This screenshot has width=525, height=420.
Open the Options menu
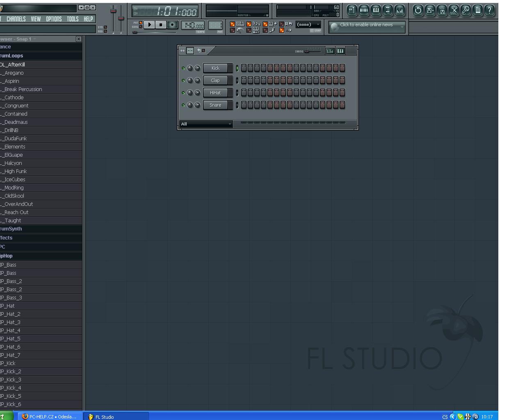coord(54,19)
